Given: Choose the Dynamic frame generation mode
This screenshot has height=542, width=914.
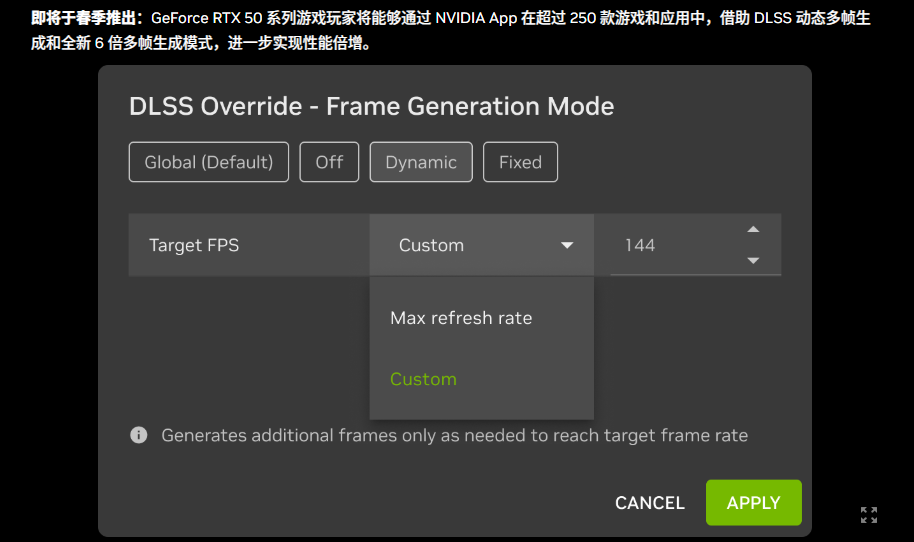Looking at the screenshot, I should [x=421, y=162].
